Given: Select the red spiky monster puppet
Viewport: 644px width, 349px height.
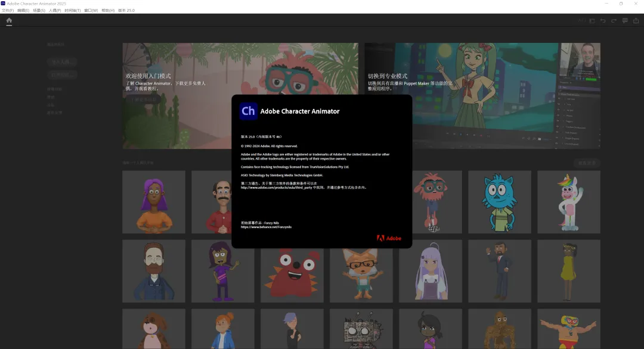Looking at the screenshot, I should click(292, 275).
